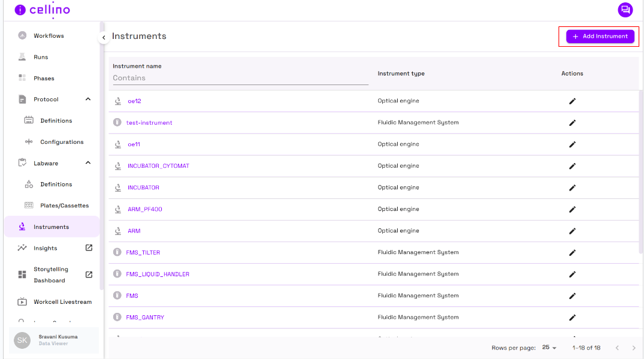Click the Add Instrument button
The image size is (644, 359).
600,37
